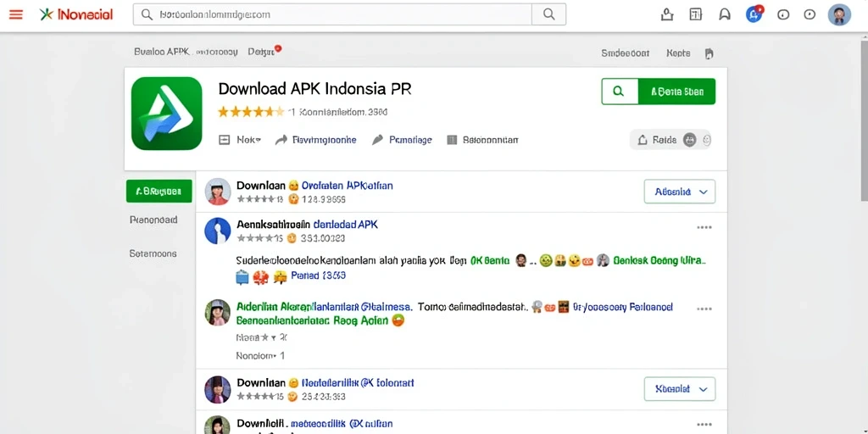Open the more options dots on Downloifi row

coord(704,424)
